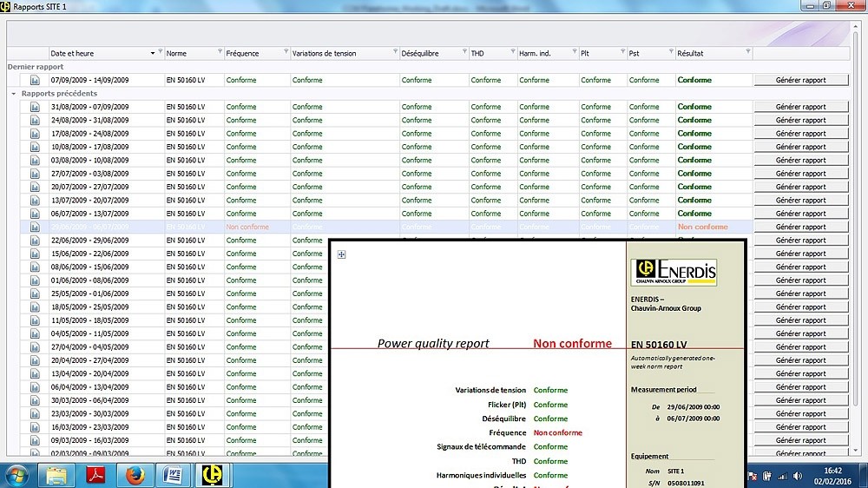Generate report for 22/06/2009 - 29/06/2009

[x=801, y=241]
